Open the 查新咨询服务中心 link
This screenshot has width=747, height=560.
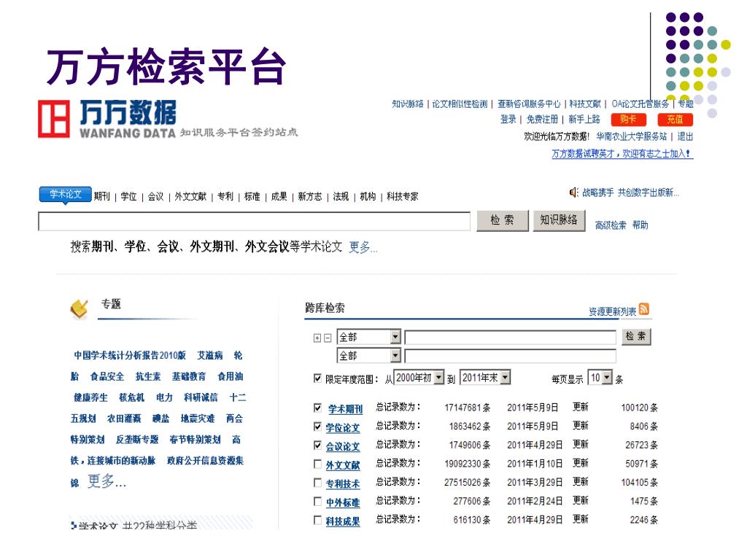[x=529, y=104]
